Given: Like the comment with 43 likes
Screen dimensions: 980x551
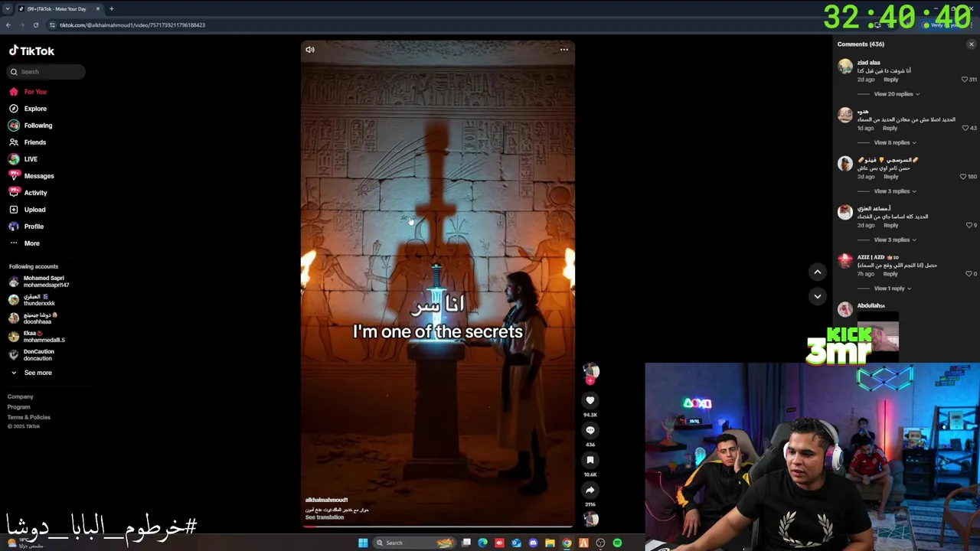Looking at the screenshot, I should click(965, 128).
